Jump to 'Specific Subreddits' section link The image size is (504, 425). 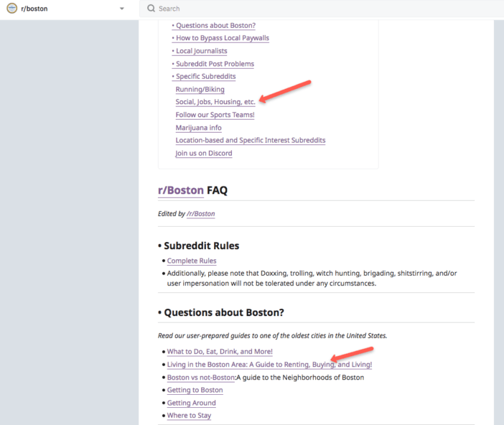(x=204, y=76)
